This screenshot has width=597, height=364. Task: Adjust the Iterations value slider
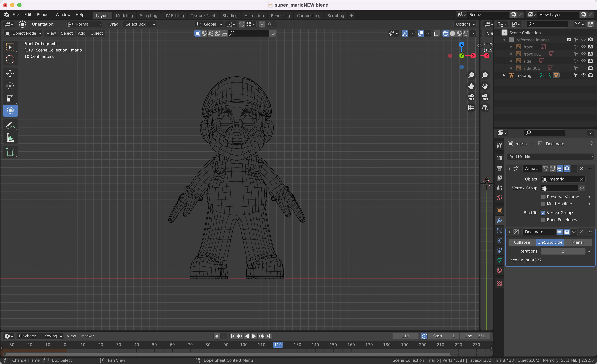pyautogui.click(x=563, y=251)
